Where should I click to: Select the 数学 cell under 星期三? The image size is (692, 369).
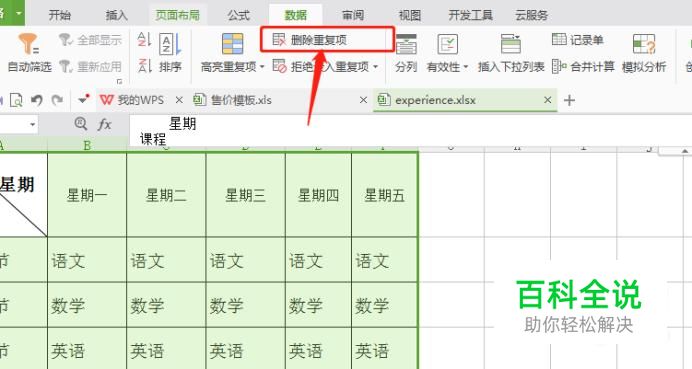pyautogui.click(x=246, y=305)
